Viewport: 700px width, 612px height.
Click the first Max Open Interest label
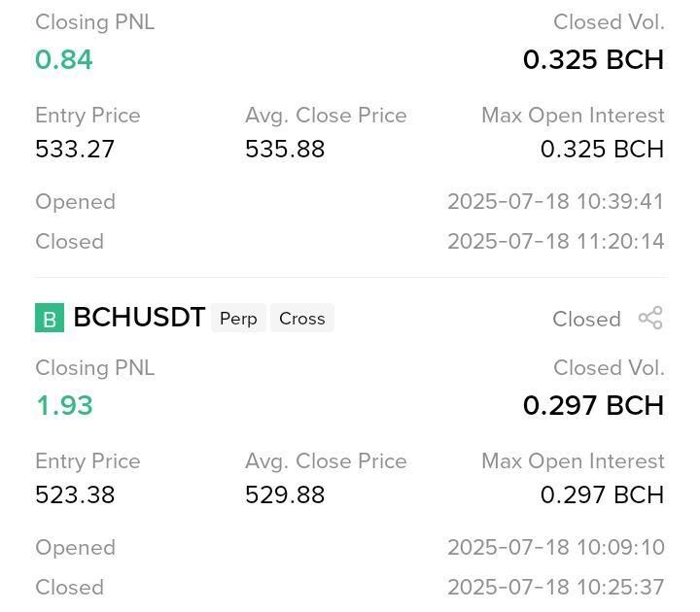[x=573, y=116]
